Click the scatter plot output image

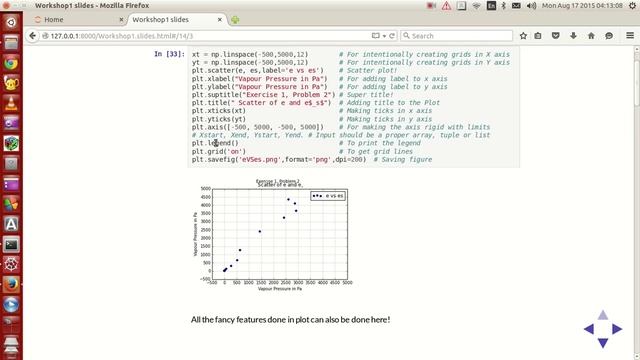pos(273,235)
